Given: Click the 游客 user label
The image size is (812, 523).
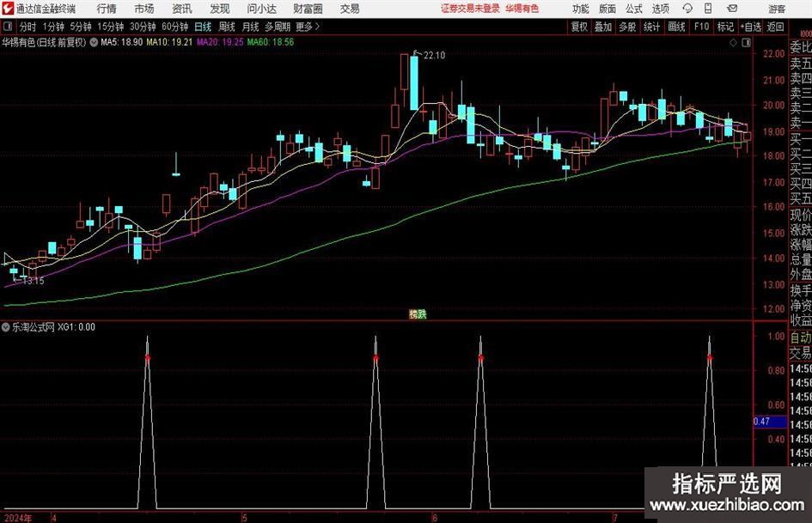Looking at the screenshot, I should [x=777, y=9].
